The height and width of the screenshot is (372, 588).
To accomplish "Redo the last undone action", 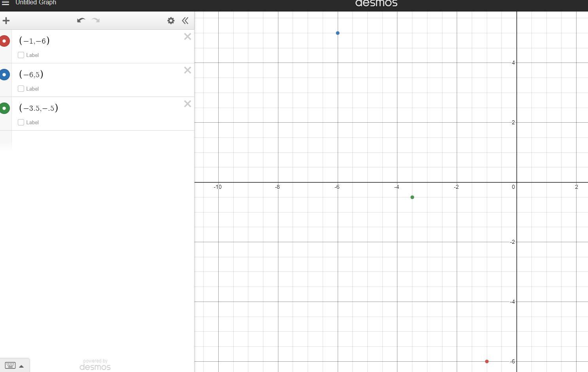I will point(96,21).
